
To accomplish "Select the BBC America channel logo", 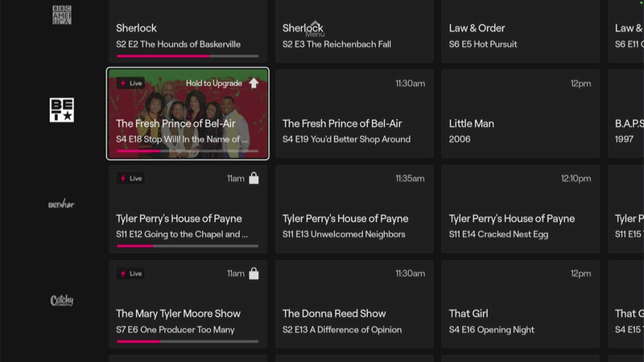I will pyautogui.click(x=62, y=15).
